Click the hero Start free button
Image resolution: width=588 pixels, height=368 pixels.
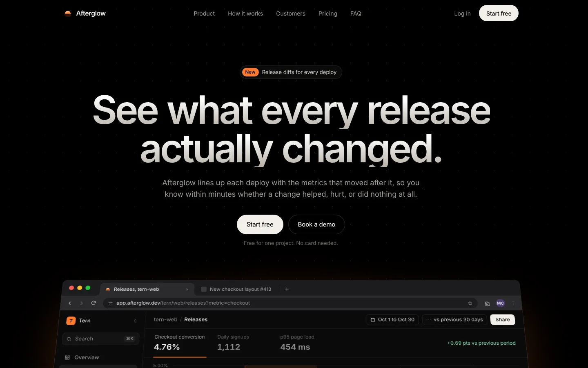click(x=260, y=224)
